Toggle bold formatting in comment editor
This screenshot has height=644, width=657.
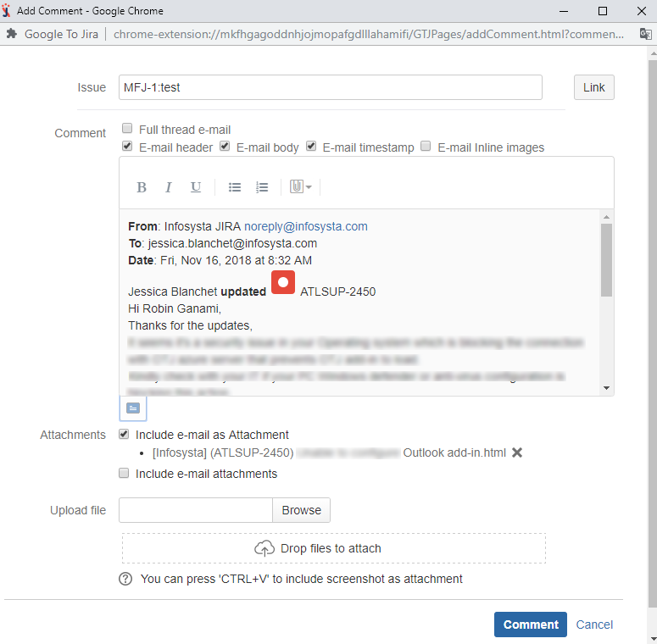tap(142, 187)
